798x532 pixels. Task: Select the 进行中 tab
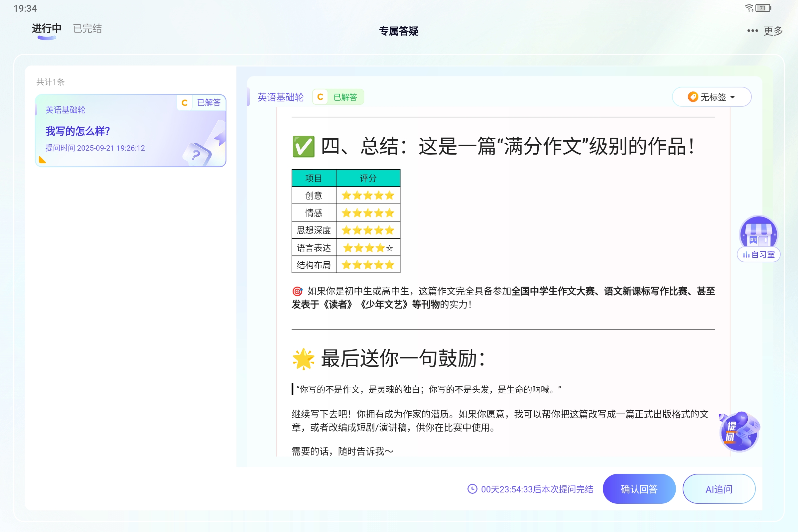[x=46, y=29]
